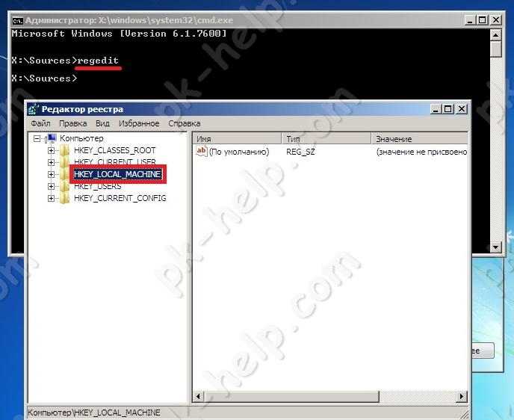Screen dimensions: 514x420
Task: Expand the HKEY_USERS key
Action: [51, 186]
